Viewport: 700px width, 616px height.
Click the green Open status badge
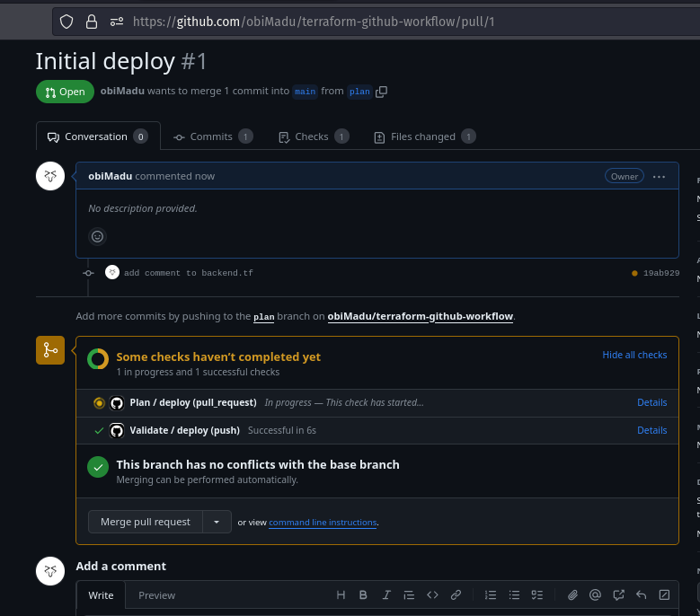[65, 92]
